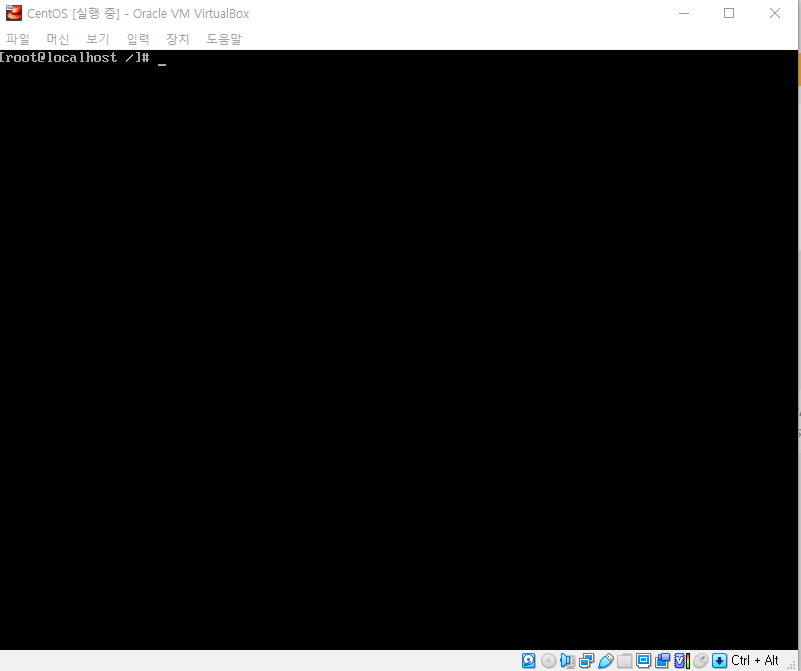801x671 pixels.
Task: Click the audio speaker status icon
Action: coord(567,660)
